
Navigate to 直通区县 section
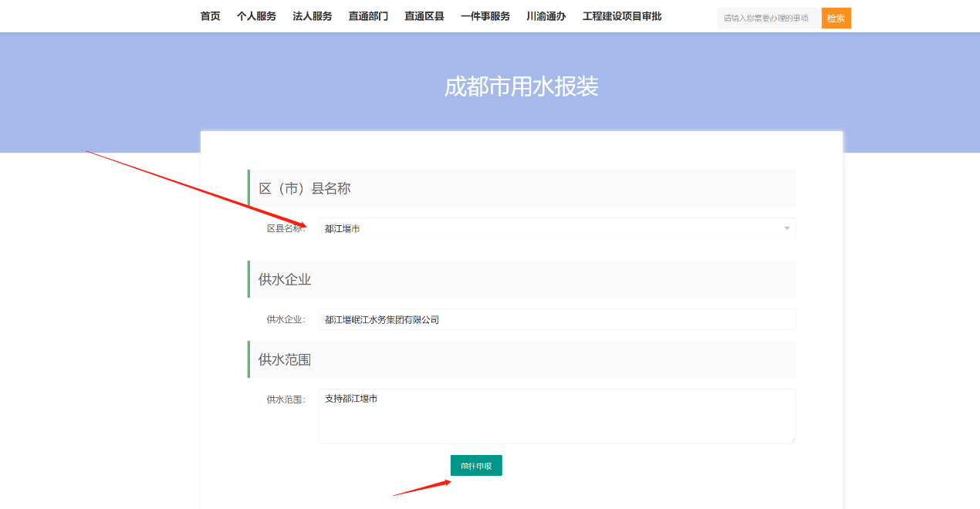(424, 16)
